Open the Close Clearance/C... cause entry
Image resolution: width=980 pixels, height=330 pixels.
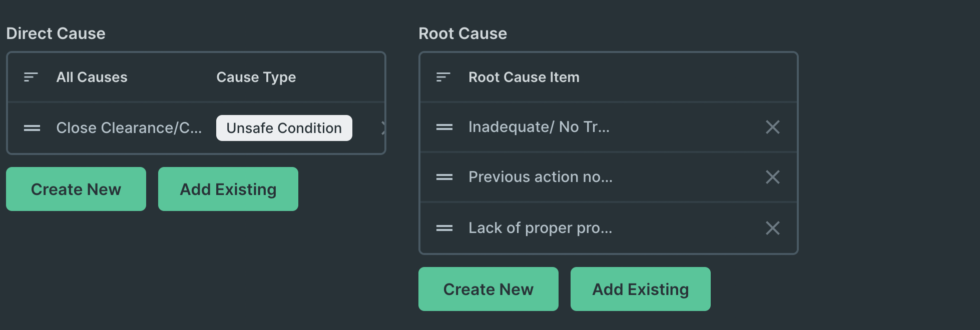click(x=129, y=128)
